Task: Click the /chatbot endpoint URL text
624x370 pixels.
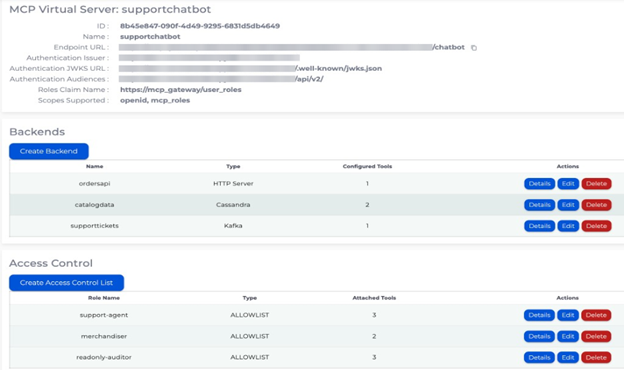Action: pyautogui.click(x=448, y=47)
